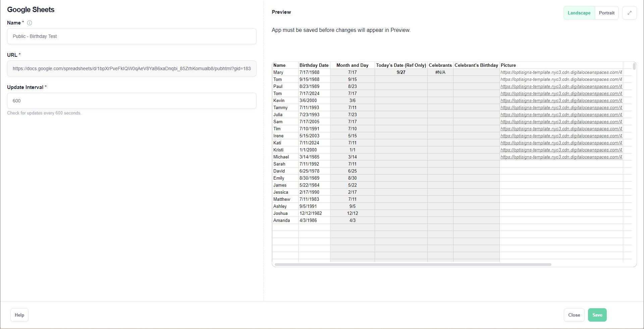
Task: Click the info icon beside Name label
Action: (30, 23)
